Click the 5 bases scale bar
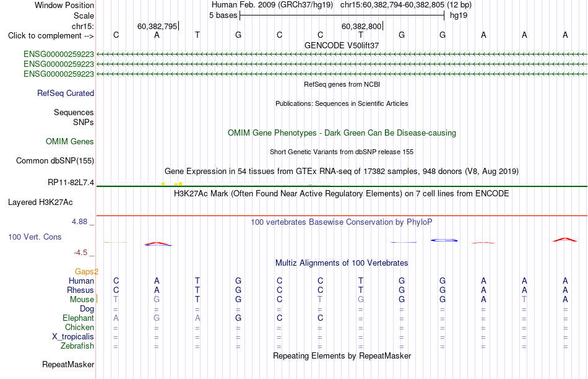The image size is (588, 379). pos(342,15)
